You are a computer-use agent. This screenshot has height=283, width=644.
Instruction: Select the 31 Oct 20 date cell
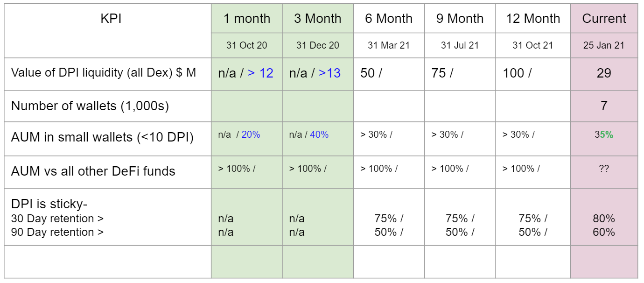[x=247, y=45]
